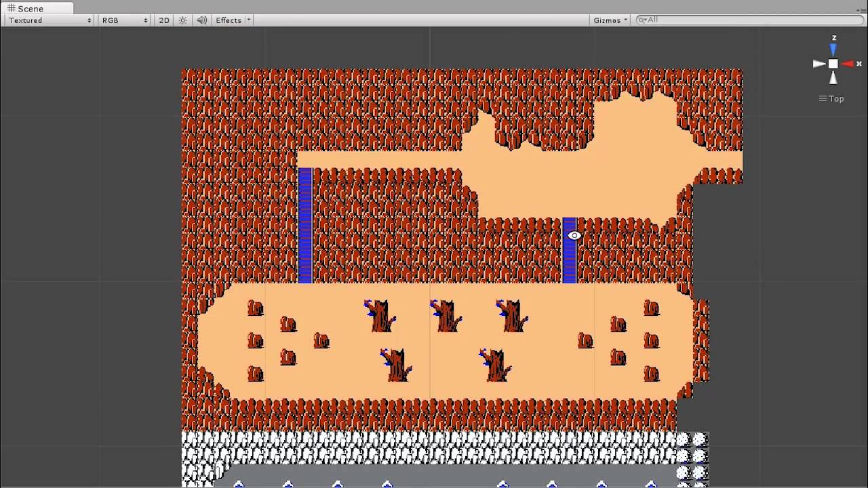
Task: Toggle scene audio speaker icon
Action: click(x=201, y=20)
